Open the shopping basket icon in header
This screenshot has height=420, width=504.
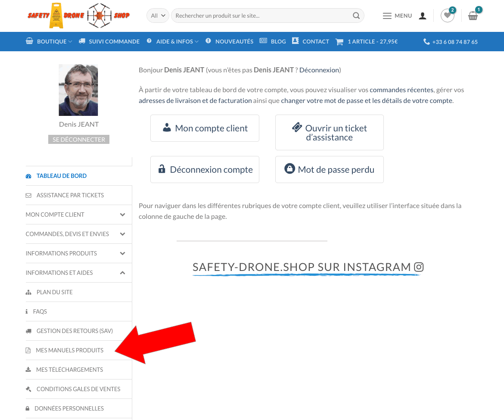click(x=473, y=16)
